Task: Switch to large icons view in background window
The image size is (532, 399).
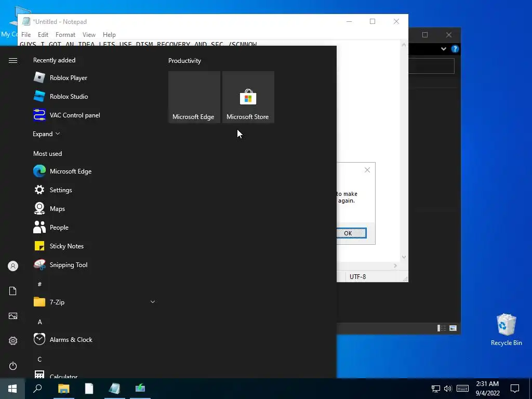Action: pyautogui.click(x=453, y=328)
